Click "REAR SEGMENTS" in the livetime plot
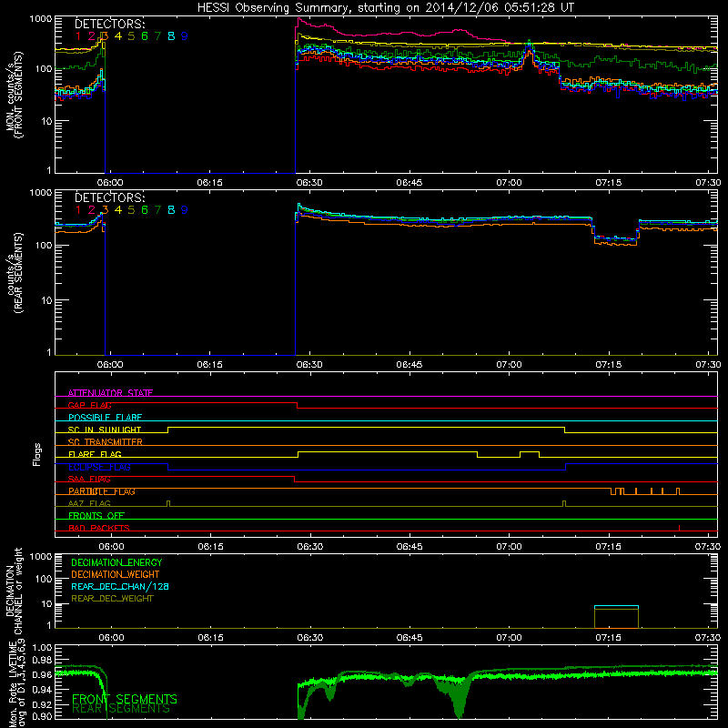The height and width of the screenshot is (728, 728). (121, 709)
